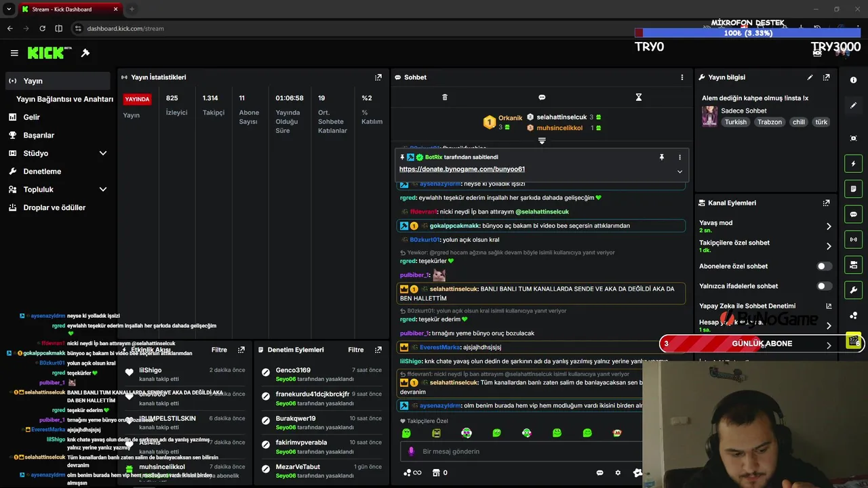Click the Sadece Sohbet category thumbnail

(709, 116)
